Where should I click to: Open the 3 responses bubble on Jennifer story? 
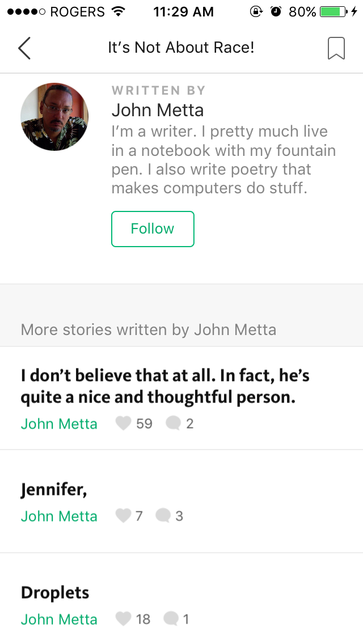point(163,516)
